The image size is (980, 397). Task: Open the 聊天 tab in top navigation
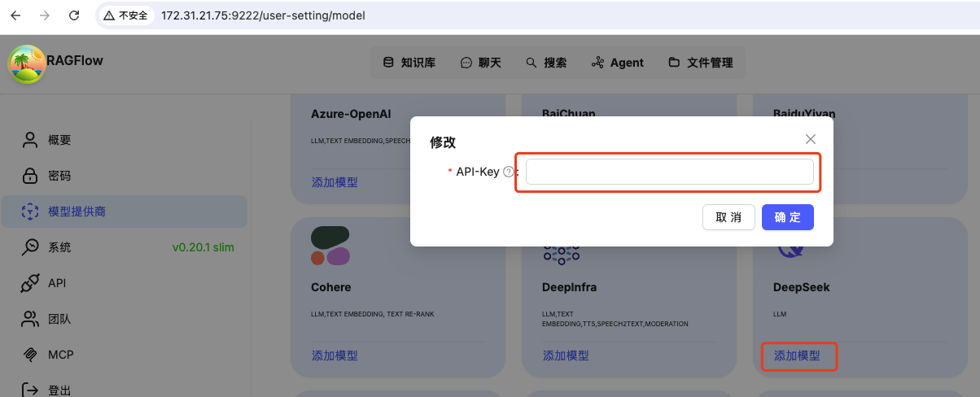480,63
